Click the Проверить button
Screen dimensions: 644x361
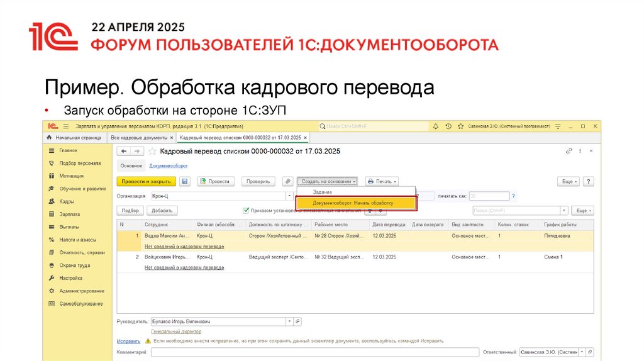pos(258,181)
